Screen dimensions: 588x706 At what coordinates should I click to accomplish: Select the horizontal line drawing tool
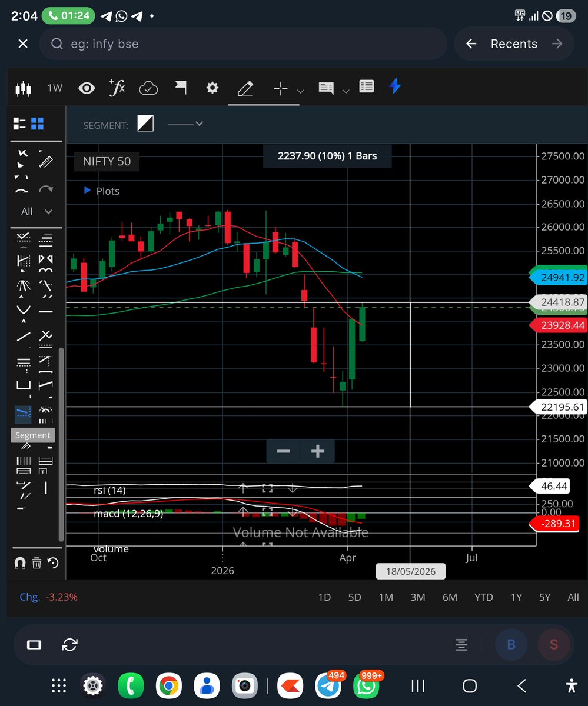(45, 311)
